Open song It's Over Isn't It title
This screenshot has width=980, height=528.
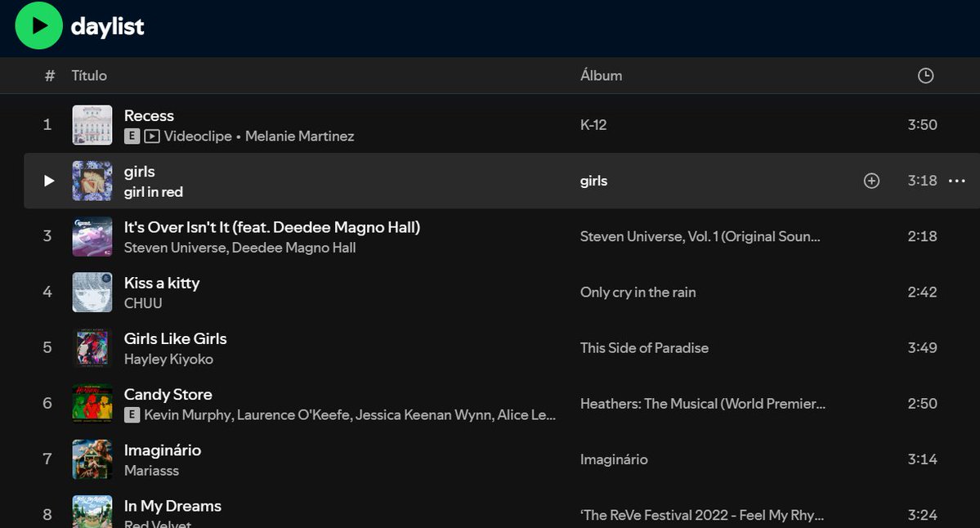point(272,227)
